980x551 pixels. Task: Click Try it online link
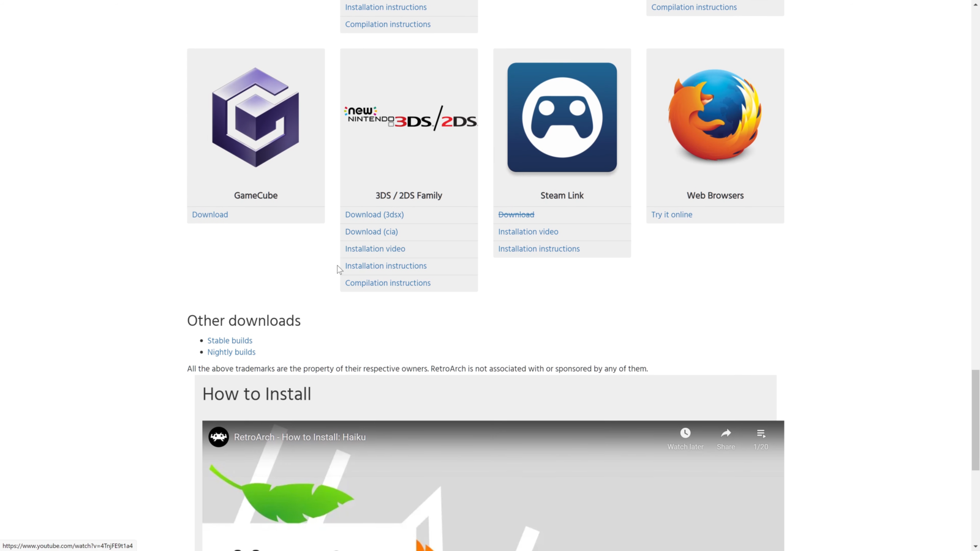pos(671,215)
